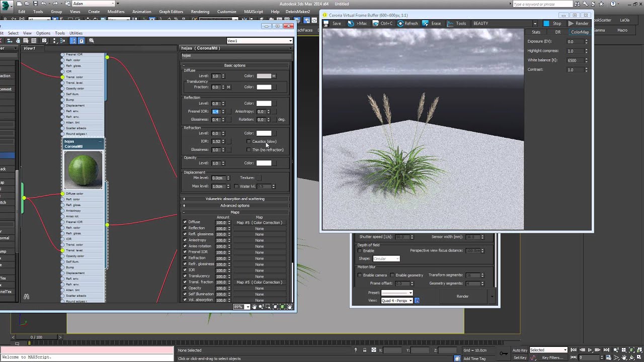Open the Quad 4 - Perspective view dropdown
Image resolution: width=644 pixels, height=362 pixels.
(x=397, y=301)
